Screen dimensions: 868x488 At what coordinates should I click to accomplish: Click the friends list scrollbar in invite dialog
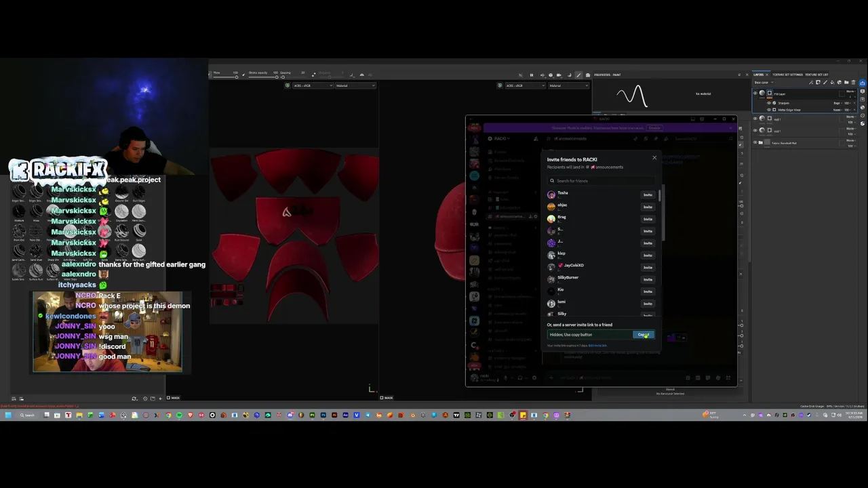tap(659, 197)
